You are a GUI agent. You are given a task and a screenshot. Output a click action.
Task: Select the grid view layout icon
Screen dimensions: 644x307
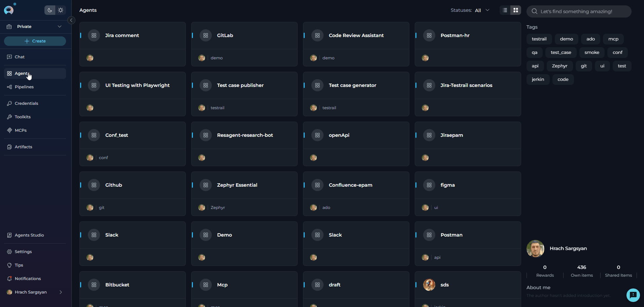point(515,10)
